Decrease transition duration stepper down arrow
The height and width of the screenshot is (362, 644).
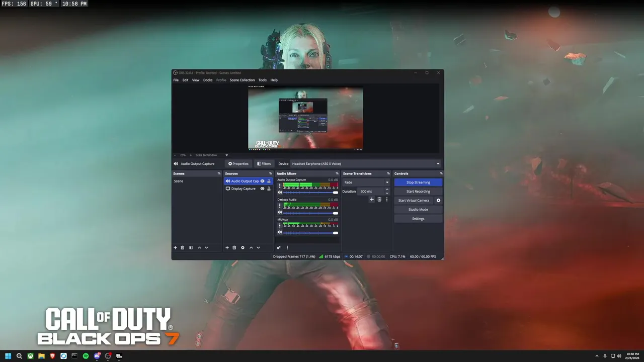pos(387,193)
